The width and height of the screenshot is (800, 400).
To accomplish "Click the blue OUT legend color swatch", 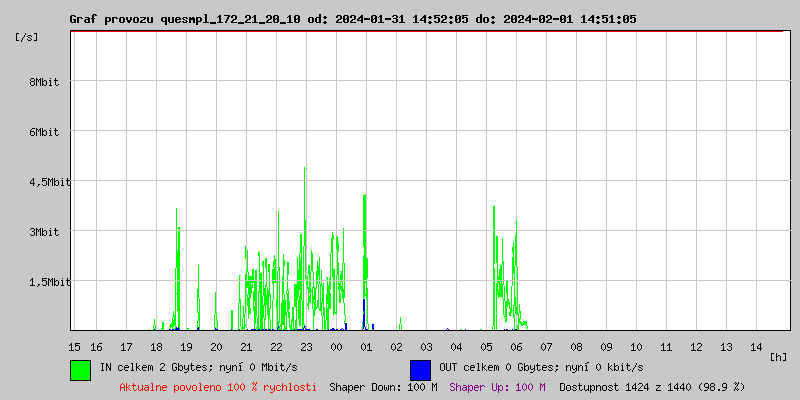I will (x=420, y=369).
